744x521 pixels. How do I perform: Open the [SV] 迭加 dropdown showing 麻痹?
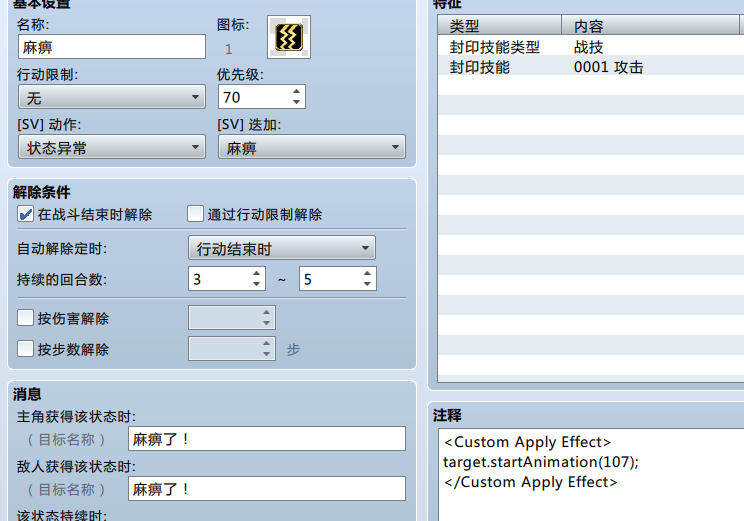tap(312, 147)
